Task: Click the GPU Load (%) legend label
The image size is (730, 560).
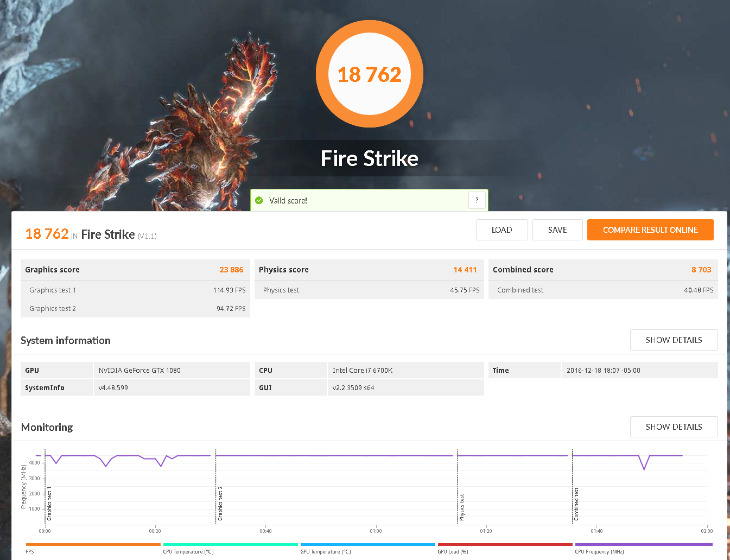Action: [x=453, y=552]
